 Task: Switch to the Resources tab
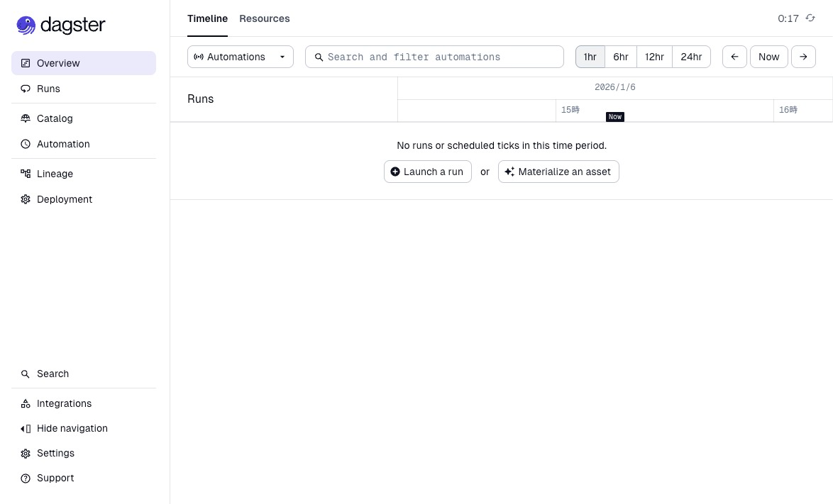click(x=264, y=18)
